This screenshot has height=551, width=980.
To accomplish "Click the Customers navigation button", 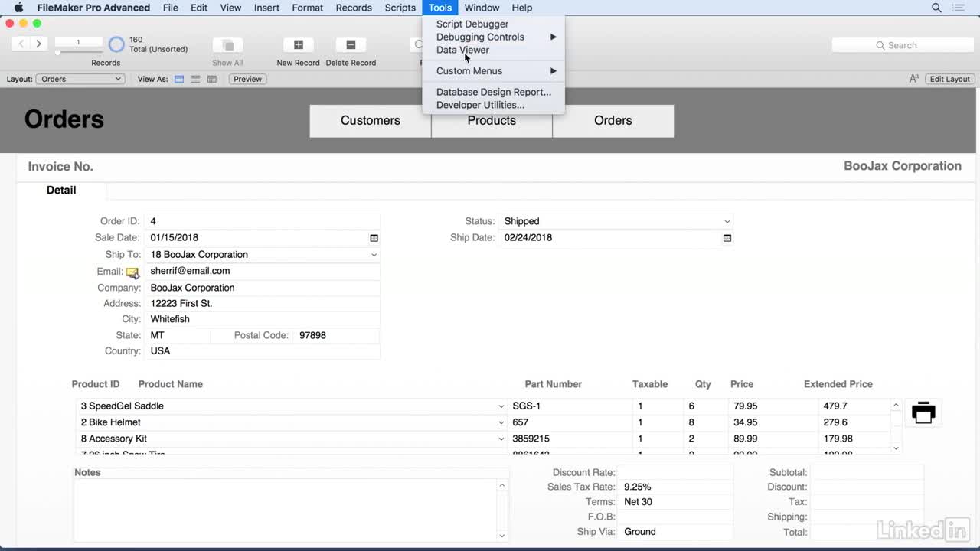I will pos(371,121).
